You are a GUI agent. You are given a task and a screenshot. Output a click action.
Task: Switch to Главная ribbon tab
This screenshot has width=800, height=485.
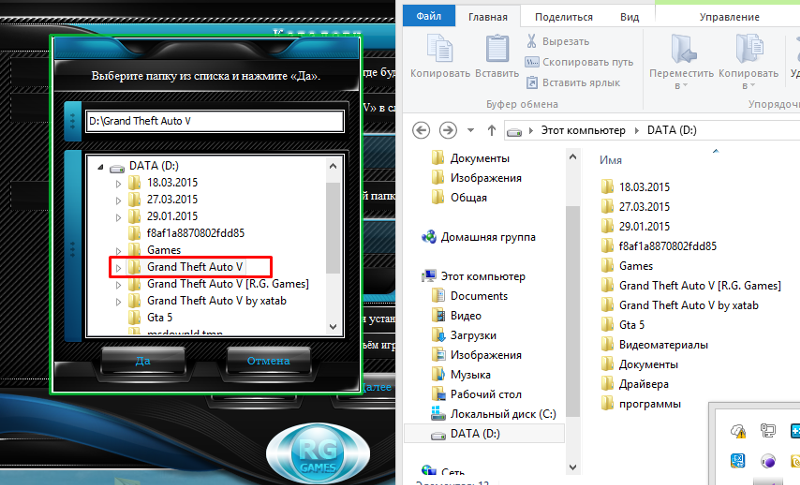pos(488,17)
